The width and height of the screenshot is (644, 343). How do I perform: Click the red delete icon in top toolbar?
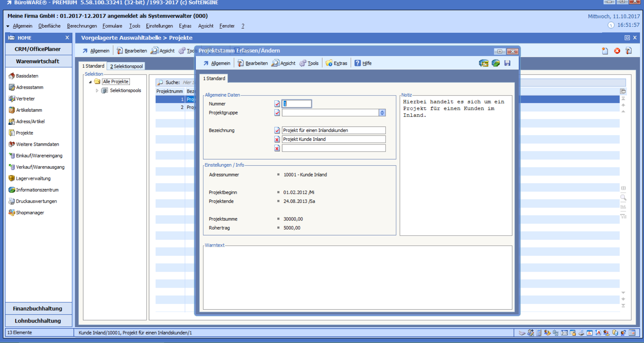coord(617,51)
